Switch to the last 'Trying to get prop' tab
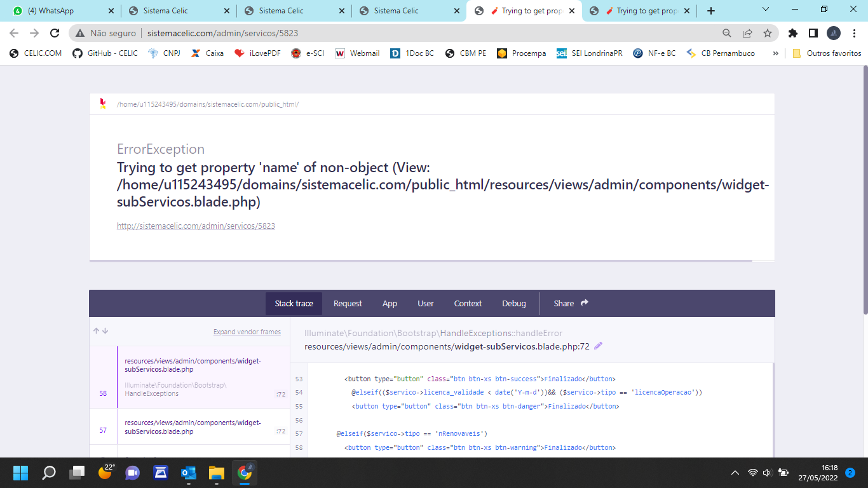The height and width of the screenshot is (488, 868). [639, 11]
